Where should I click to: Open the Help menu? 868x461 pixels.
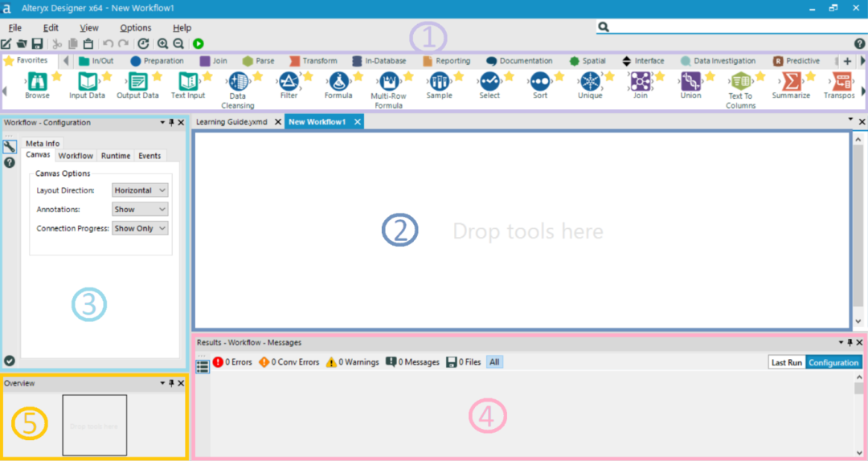pos(182,27)
